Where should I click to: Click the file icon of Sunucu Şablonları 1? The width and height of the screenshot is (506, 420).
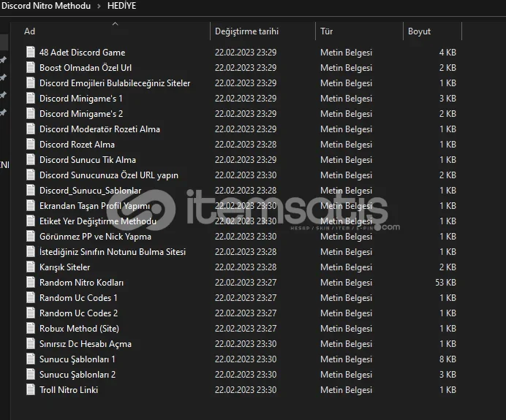click(31, 359)
